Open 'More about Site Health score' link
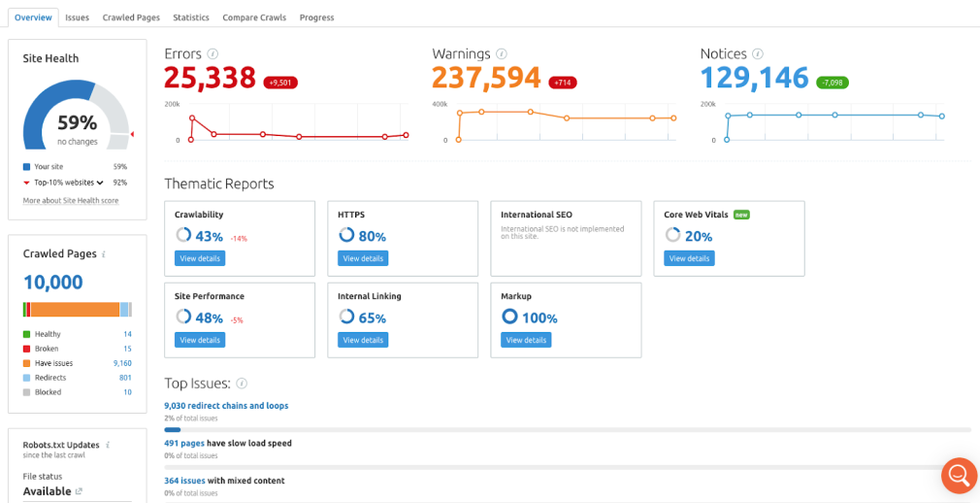Viewport: 980px width, 503px height. pos(71,201)
